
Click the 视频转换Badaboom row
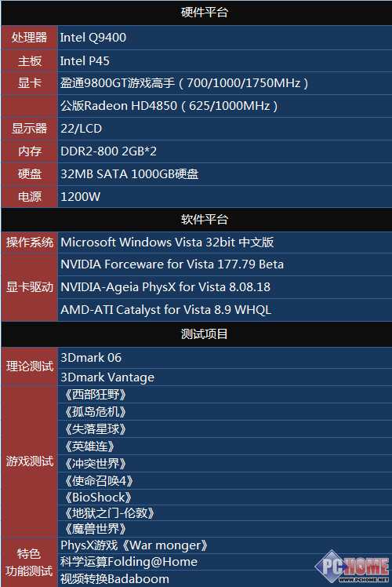point(225,579)
